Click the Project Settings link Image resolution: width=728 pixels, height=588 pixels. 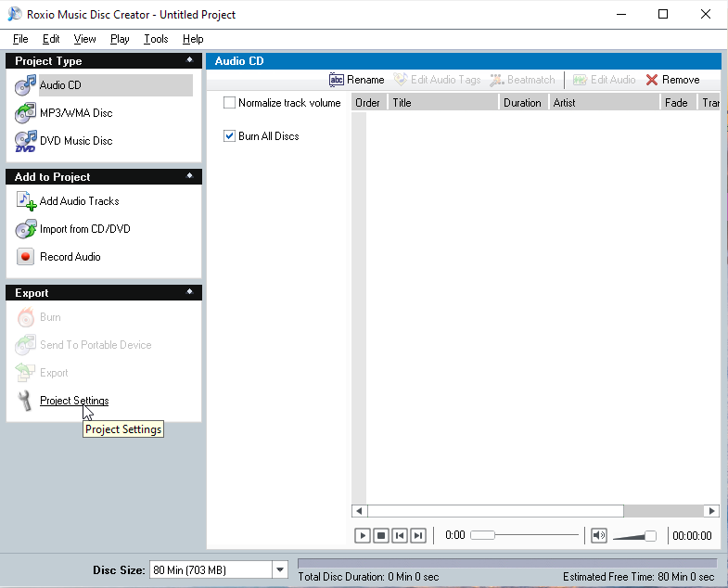point(74,401)
